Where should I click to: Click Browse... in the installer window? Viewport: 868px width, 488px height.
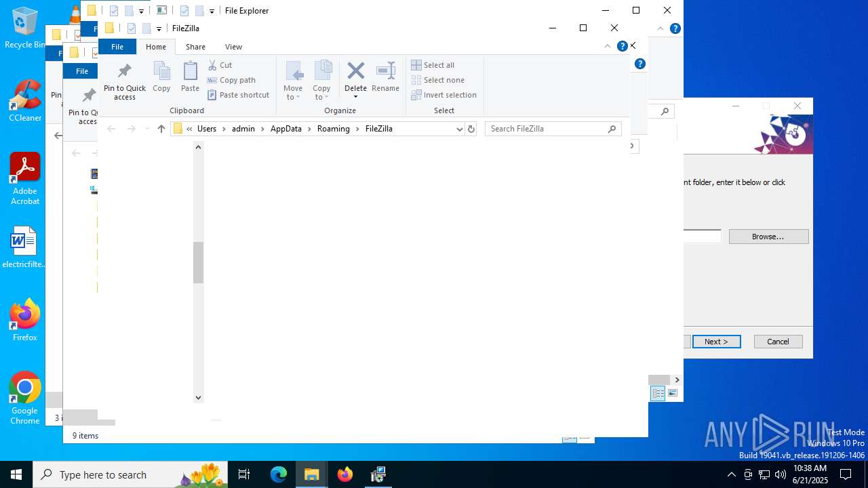[768, 237]
